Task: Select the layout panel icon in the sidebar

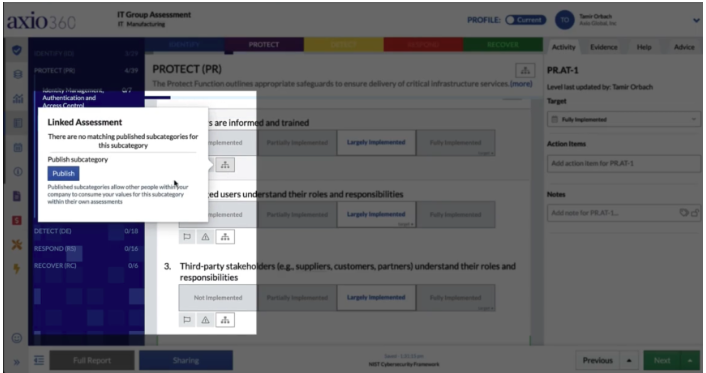Action: 18,123
